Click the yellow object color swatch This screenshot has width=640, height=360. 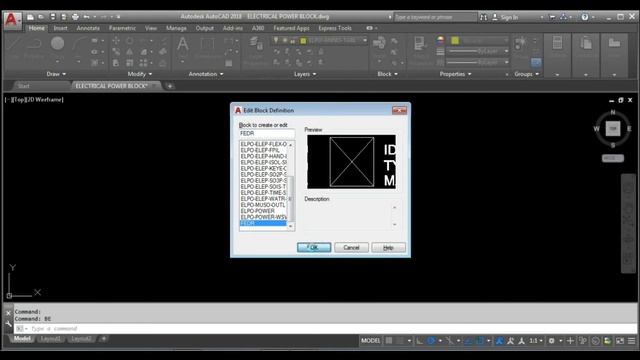455,40
